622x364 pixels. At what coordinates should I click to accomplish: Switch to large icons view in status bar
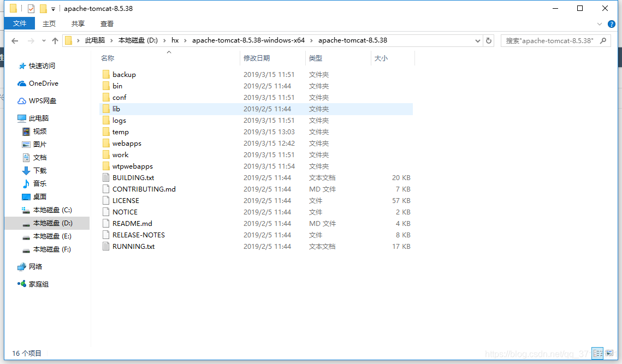pyautogui.click(x=609, y=353)
